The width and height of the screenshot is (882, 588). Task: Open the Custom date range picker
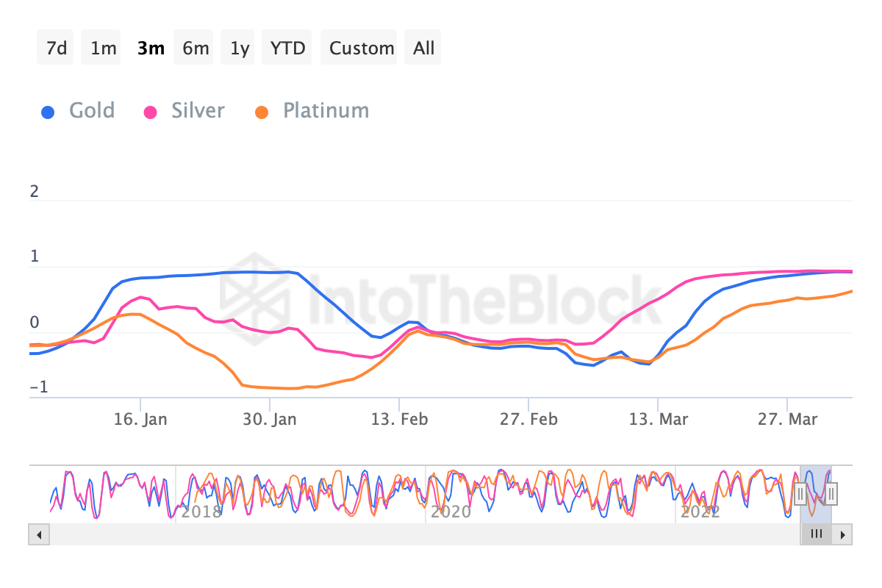click(x=362, y=49)
